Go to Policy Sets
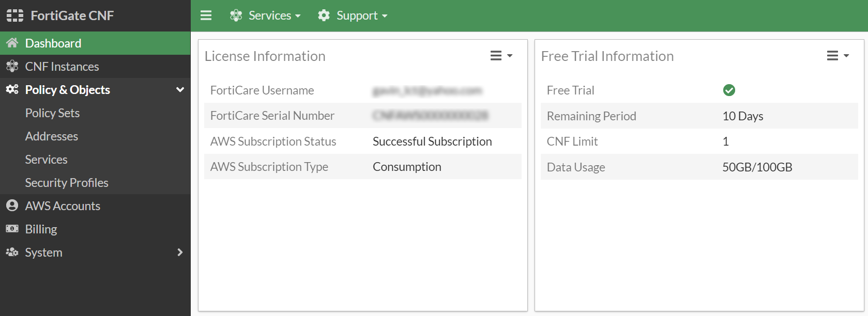 pos(52,113)
